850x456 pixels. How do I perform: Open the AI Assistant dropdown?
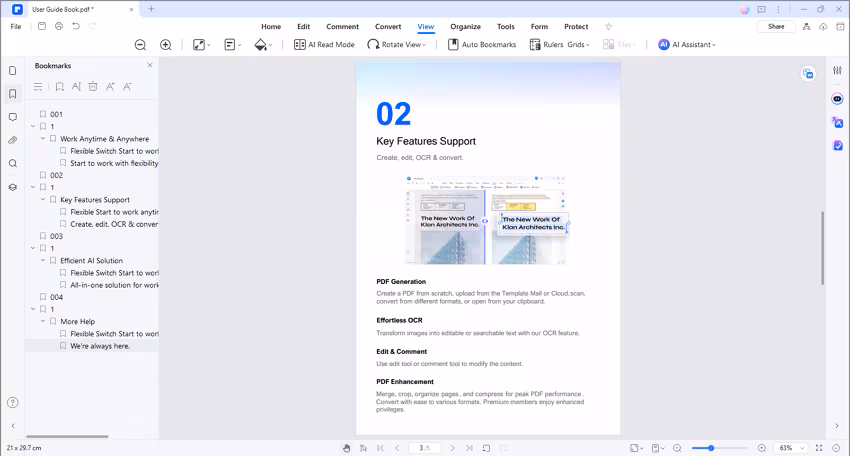(687, 45)
